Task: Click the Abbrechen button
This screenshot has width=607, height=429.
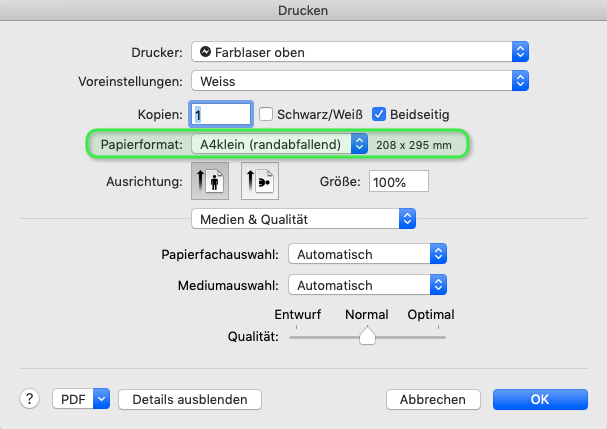Action: (x=434, y=399)
